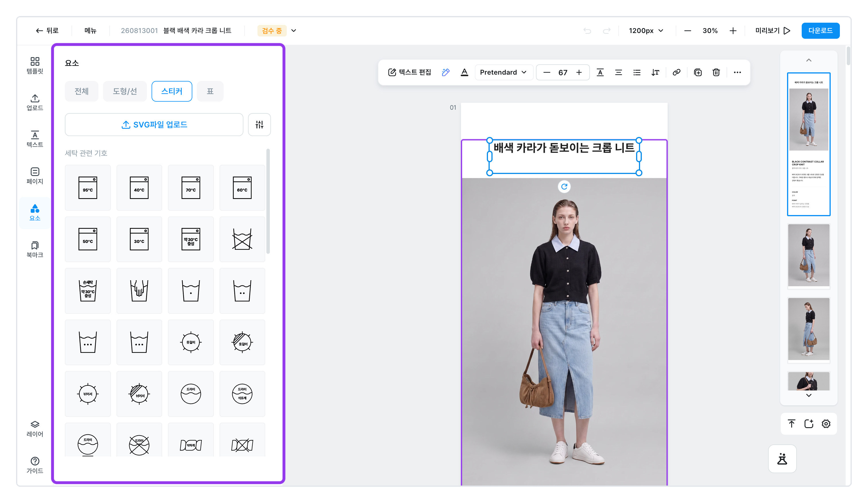Select the 표 tab

click(210, 91)
